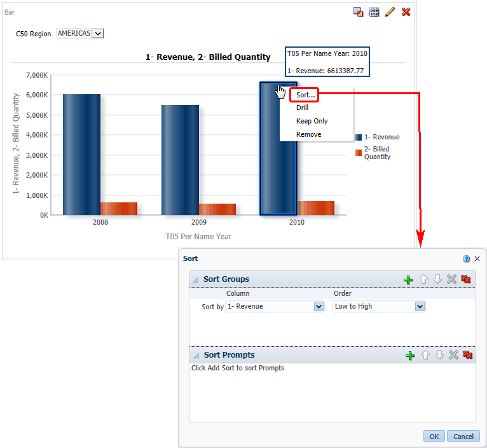Image resolution: width=487 pixels, height=448 pixels.
Task: Click the 2008 orange Billed Quantity bar
Action: 119,209
